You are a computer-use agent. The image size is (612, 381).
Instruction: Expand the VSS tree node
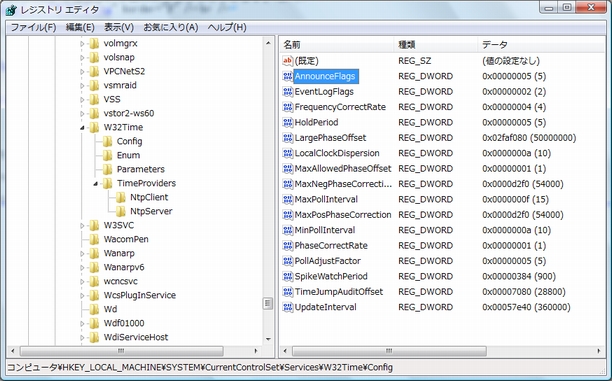pos(82,100)
